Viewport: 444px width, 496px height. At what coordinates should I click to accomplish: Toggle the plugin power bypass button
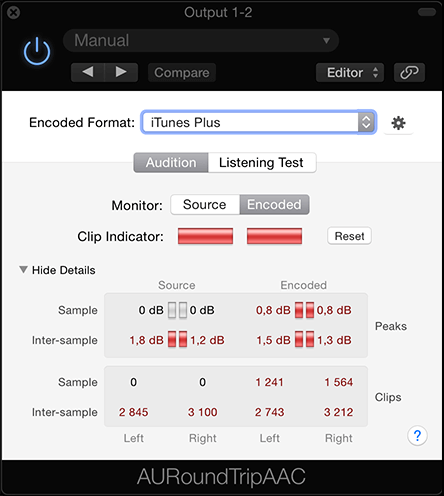[x=37, y=51]
